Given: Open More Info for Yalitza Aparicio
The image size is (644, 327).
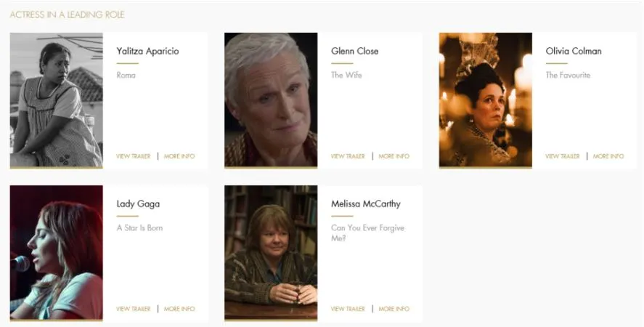Looking at the screenshot, I should click(x=179, y=156).
